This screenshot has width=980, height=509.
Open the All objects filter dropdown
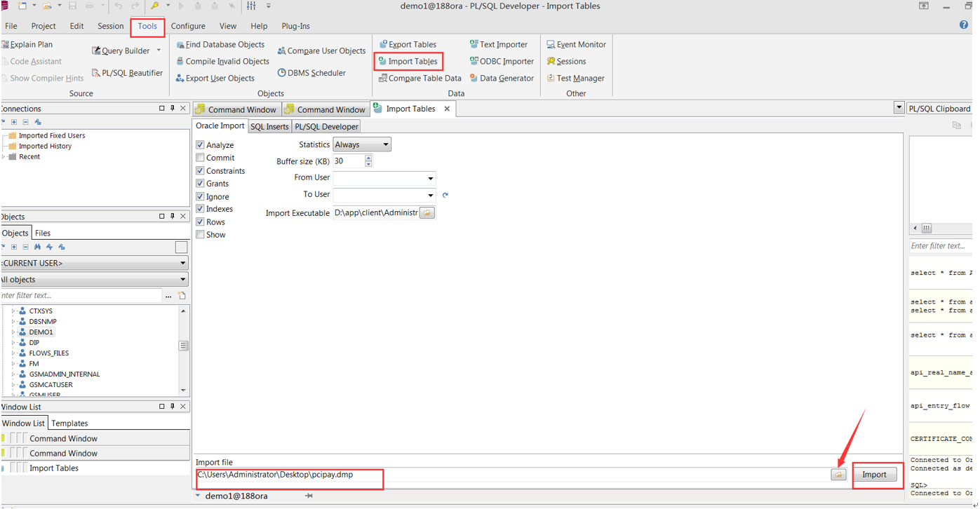coord(94,279)
